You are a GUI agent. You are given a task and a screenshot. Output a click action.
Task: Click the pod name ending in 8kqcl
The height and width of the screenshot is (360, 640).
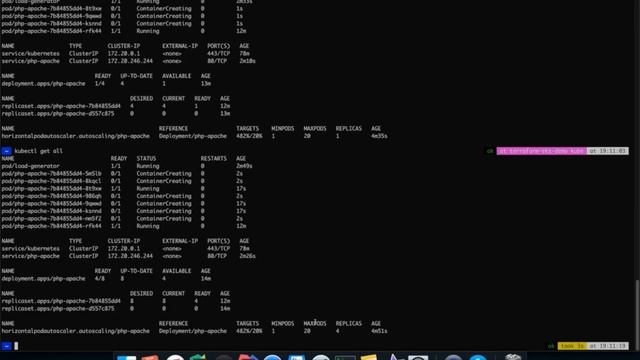pos(51,181)
